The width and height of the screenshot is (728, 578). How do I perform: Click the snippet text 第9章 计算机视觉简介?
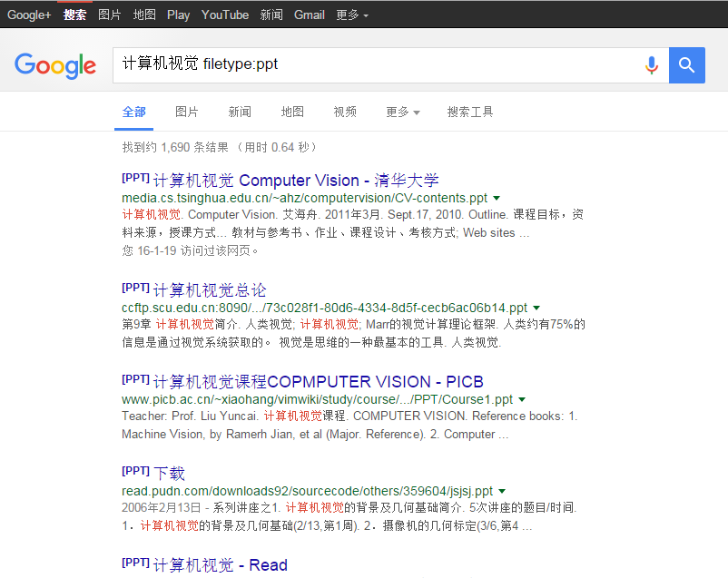point(180,324)
